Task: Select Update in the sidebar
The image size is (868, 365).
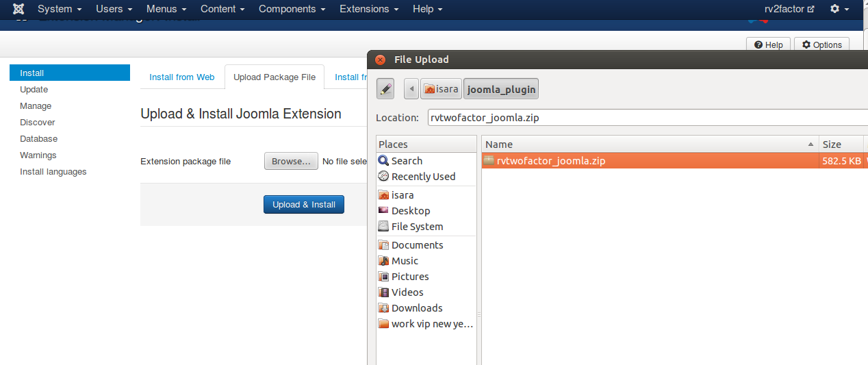Action: pos(34,89)
